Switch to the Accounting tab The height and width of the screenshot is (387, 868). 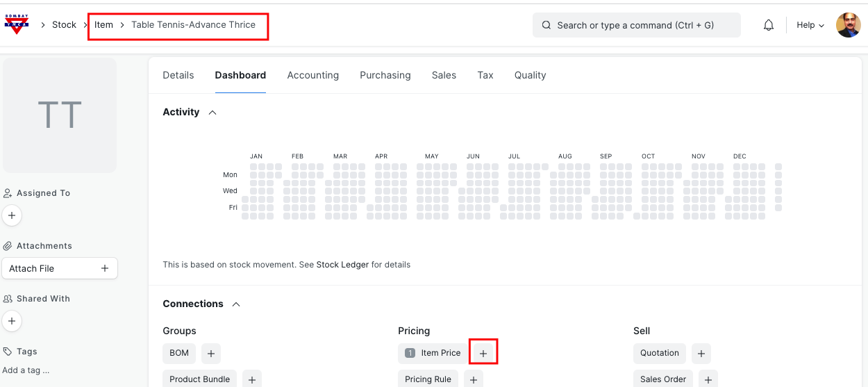pyautogui.click(x=312, y=75)
